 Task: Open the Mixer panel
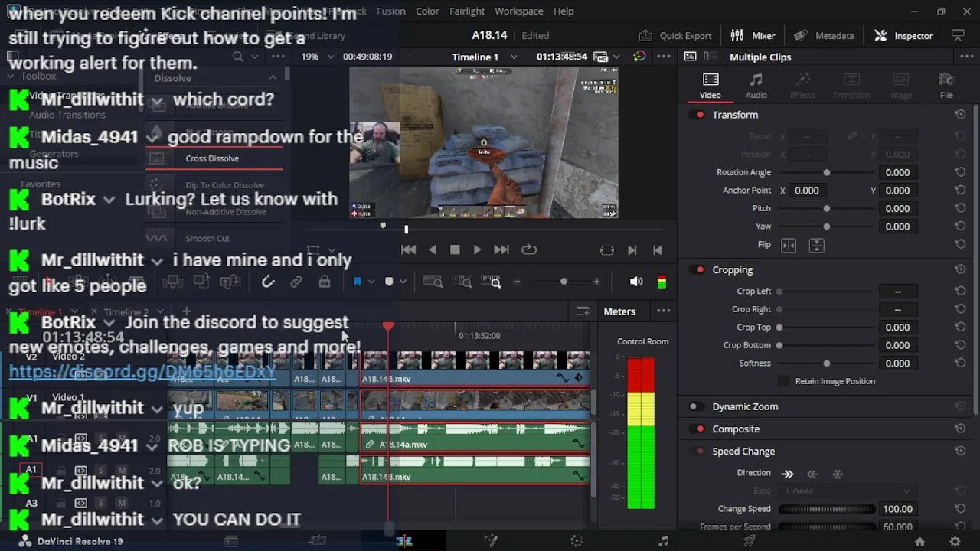pos(753,36)
